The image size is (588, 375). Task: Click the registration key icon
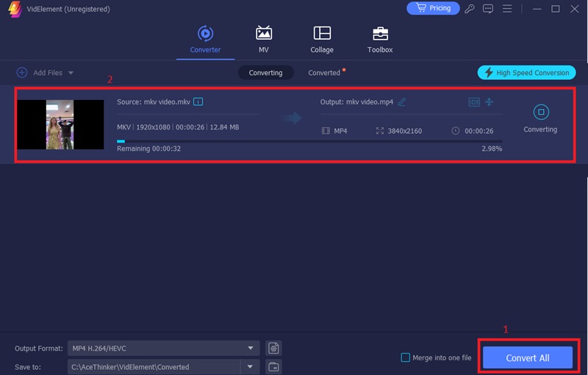[470, 9]
